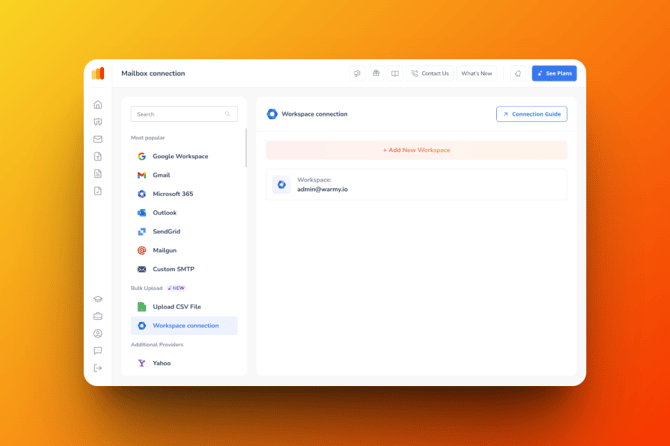Click the logout arrow icon in sidebar

[98, 368]
